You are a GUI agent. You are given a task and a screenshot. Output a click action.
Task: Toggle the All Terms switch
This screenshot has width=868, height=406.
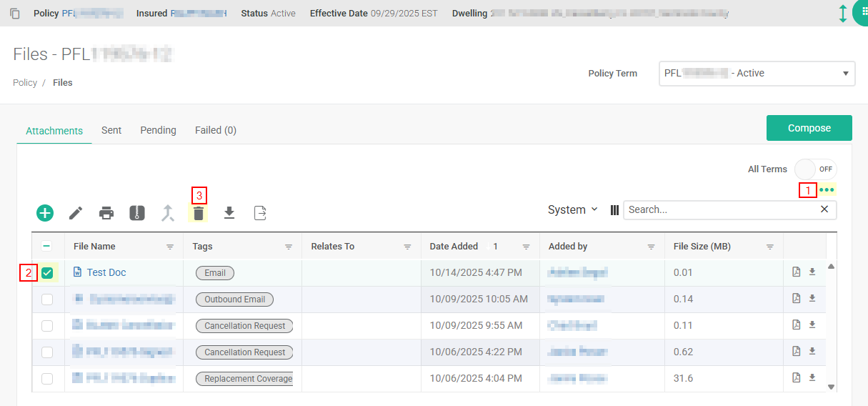[815, 169]
